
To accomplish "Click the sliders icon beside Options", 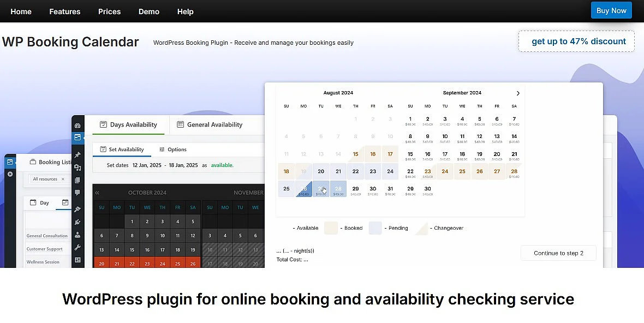I will point(162,149).
